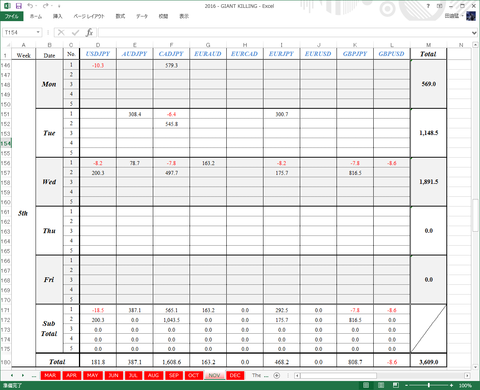The height and width of the screenshot is (390, 480).
Task: Switch to Normal view icon in status bar
Action: coord(366,385)
